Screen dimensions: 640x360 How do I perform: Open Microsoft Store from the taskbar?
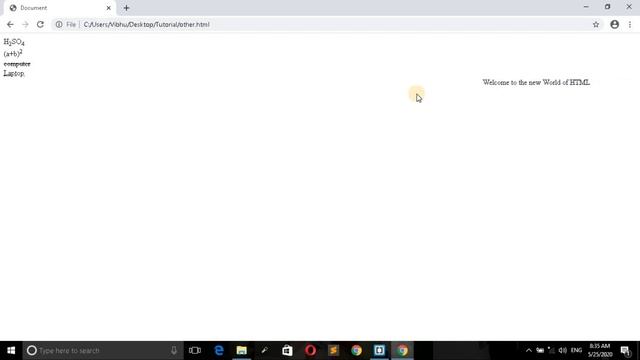(287, 350)
